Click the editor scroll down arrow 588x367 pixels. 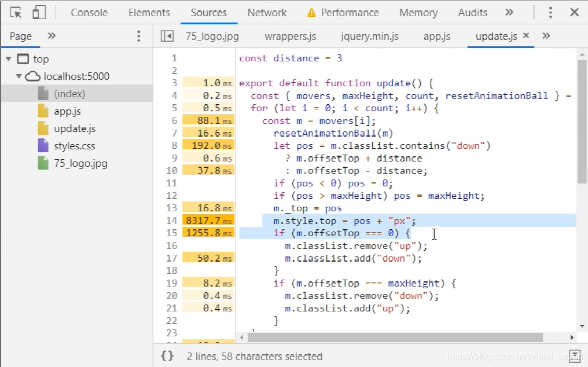click(582, 326)
